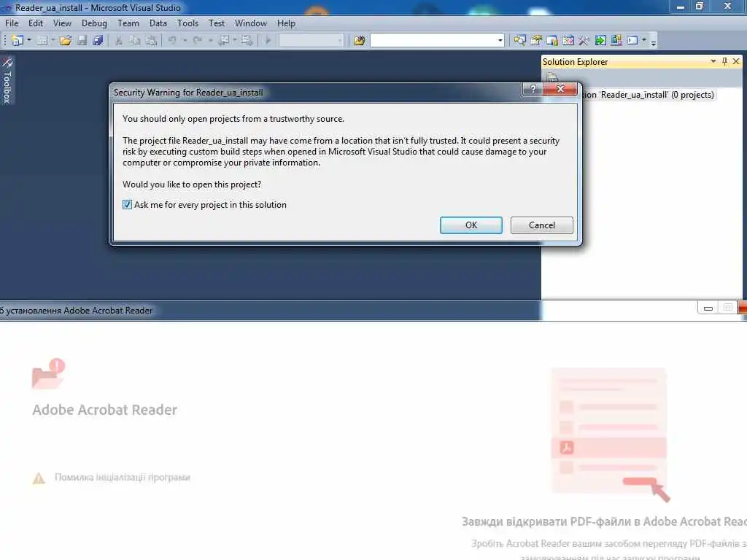Open the Test menu
Image resolution: width=747 pixels, height=560 pixels.
[216, 23]
